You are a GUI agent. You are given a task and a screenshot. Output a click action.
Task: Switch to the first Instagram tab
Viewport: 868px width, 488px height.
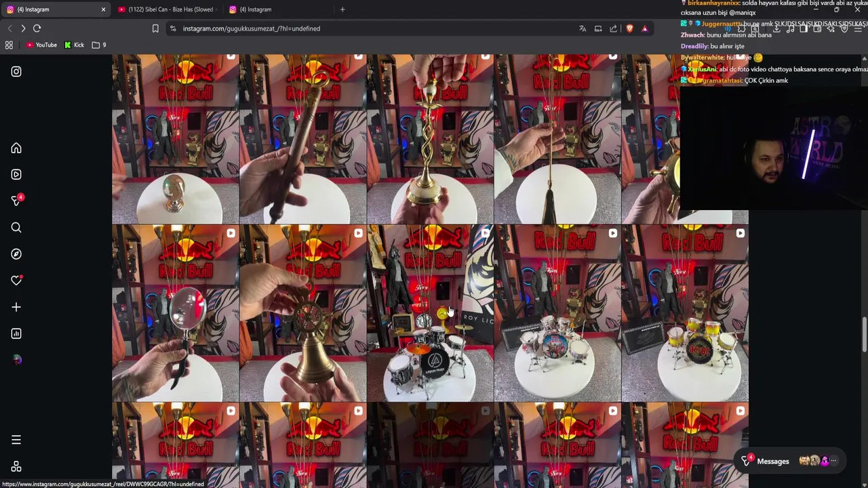click(x=54, y=9)
